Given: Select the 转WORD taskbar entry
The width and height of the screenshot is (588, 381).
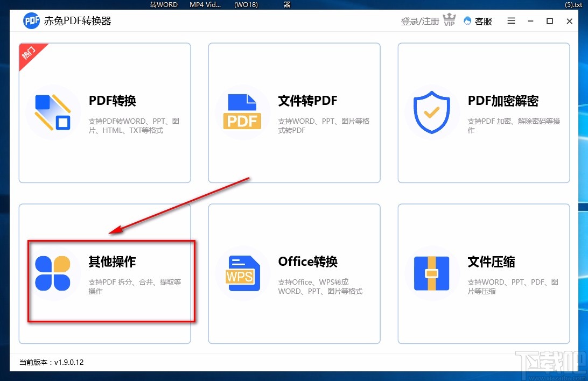Looking at the screenshot, I should tap(163, 4).
